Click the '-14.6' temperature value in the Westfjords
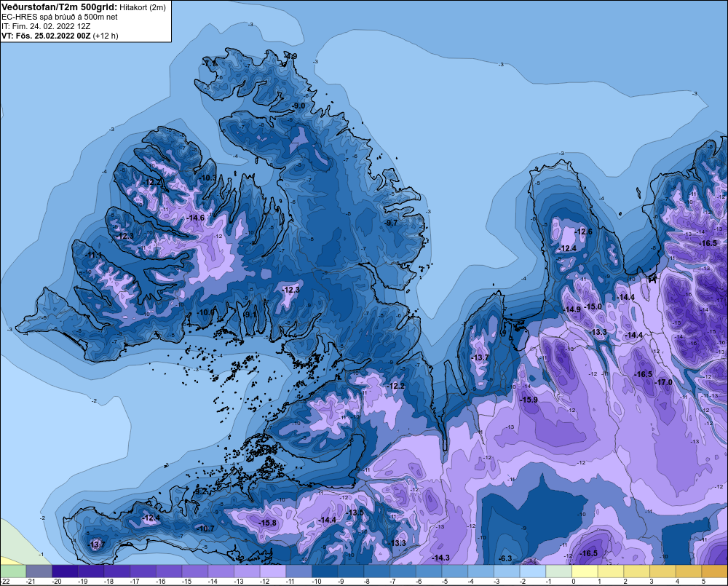Screen dimensions: 728x586 tap(195, 218)
